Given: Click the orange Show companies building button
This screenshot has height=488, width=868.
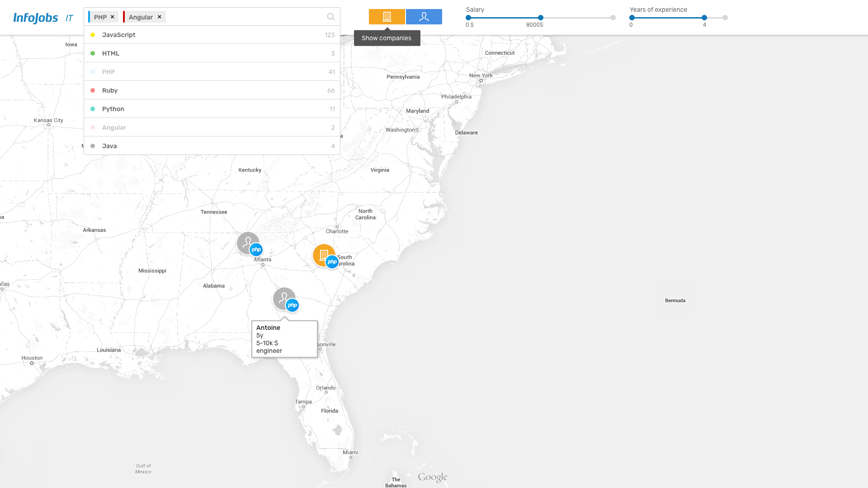Looking at the screenshot, I should (387, 17).
